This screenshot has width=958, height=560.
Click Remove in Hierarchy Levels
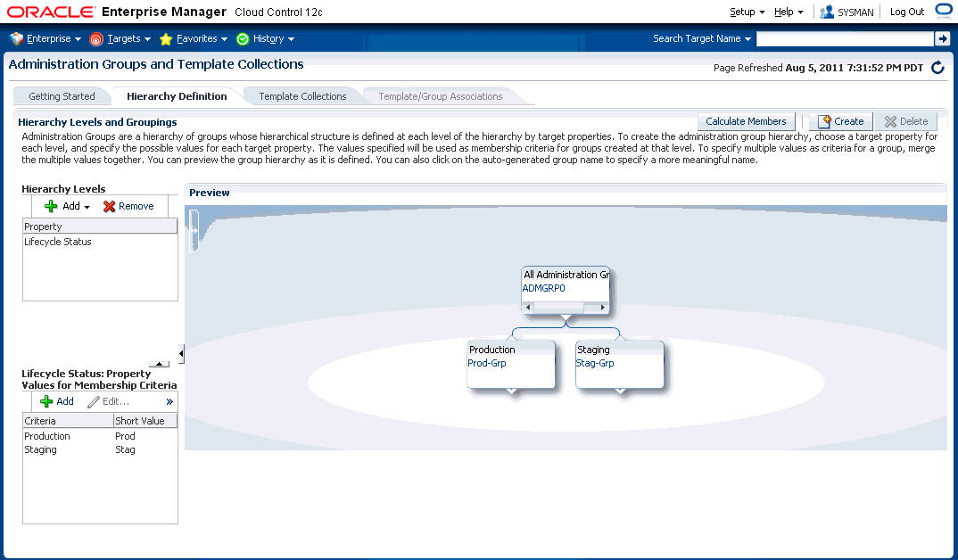(129, 206)
